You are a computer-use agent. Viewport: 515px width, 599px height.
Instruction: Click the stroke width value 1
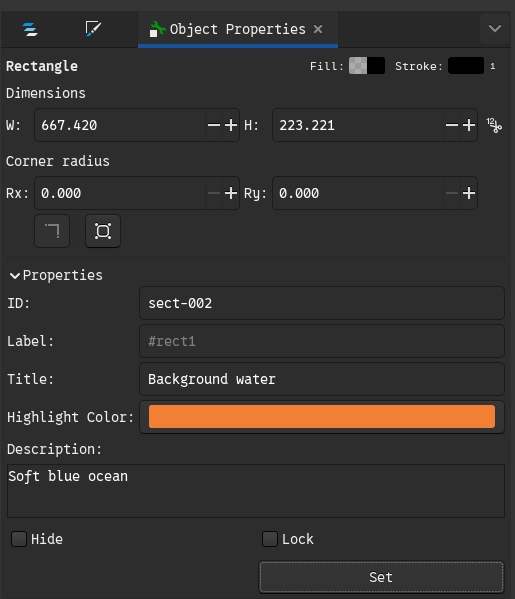tap(493, 66)
